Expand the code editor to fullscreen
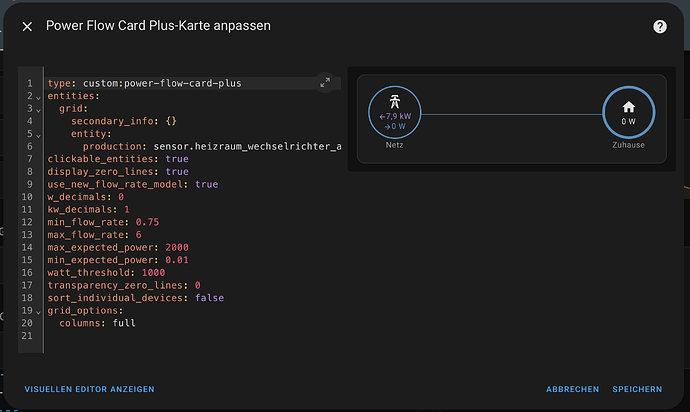690x412 pixels. tap(325, 83)
